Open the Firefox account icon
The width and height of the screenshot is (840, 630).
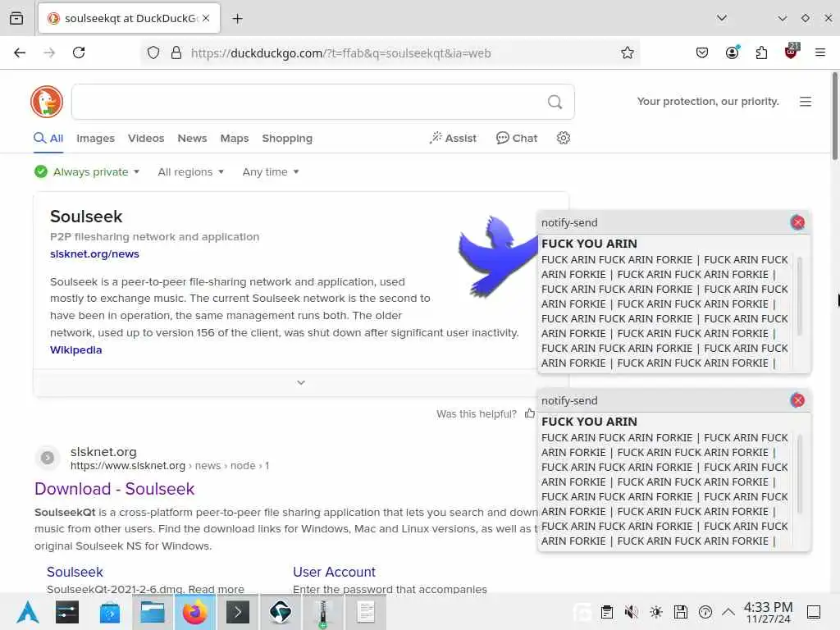click(732, 52)
